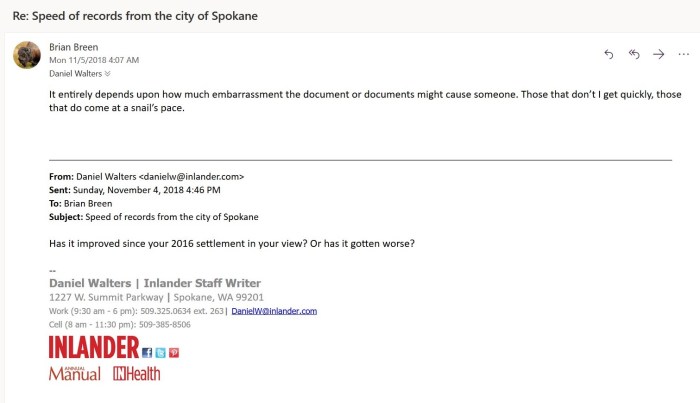
Task: Forward this email using the arrow icon
Action: 658,54
